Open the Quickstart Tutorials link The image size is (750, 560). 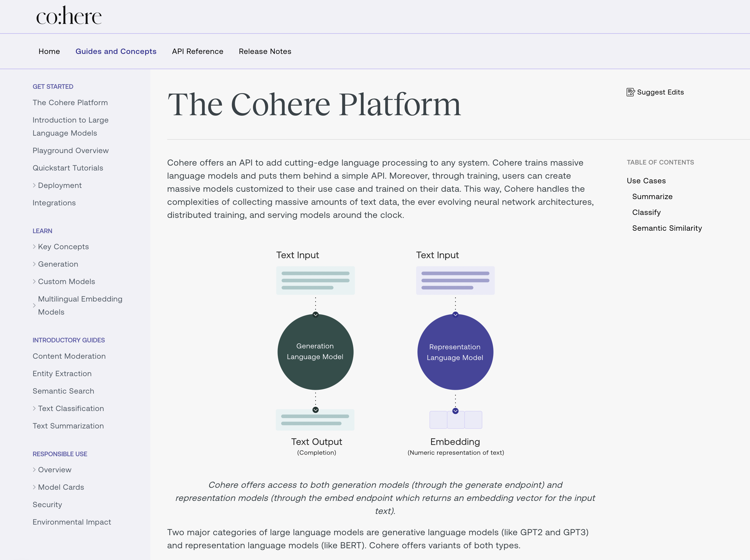tap(68, 168)
